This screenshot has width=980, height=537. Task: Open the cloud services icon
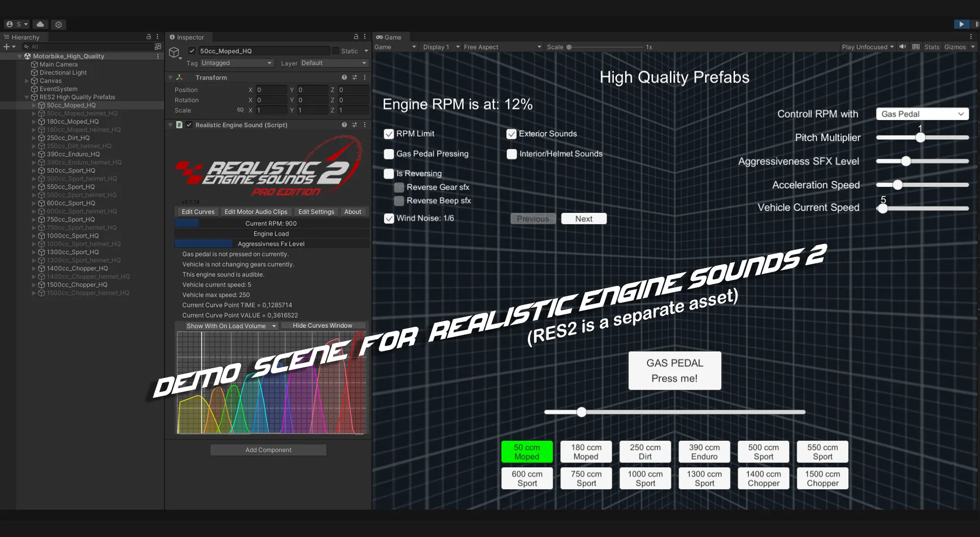tap(40, 24)
